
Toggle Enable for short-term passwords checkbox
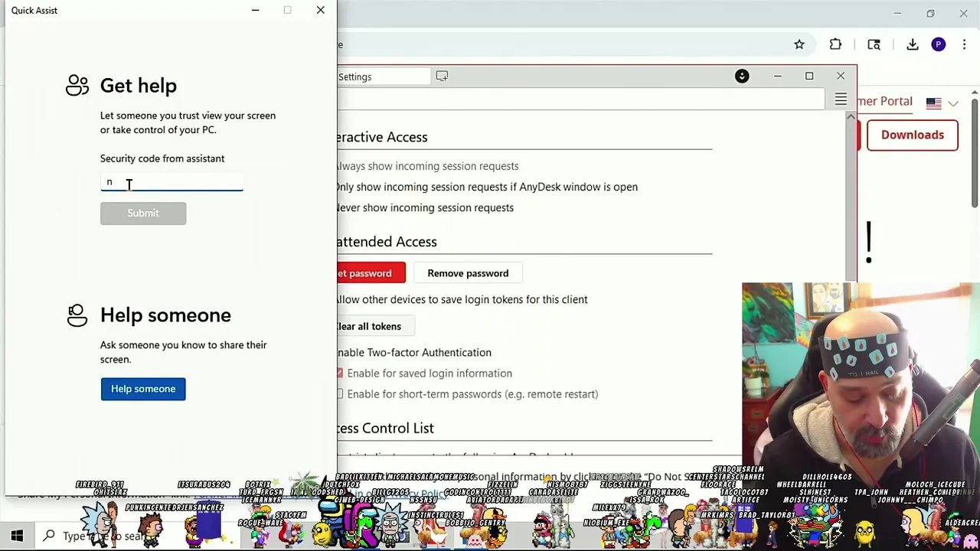coord(340,394)
